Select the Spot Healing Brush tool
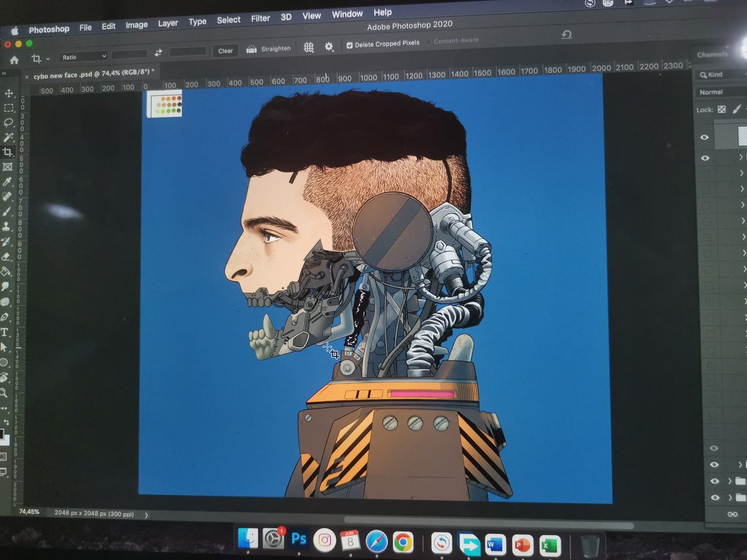This screenshot has width=747, height=560. coord(7,197)
